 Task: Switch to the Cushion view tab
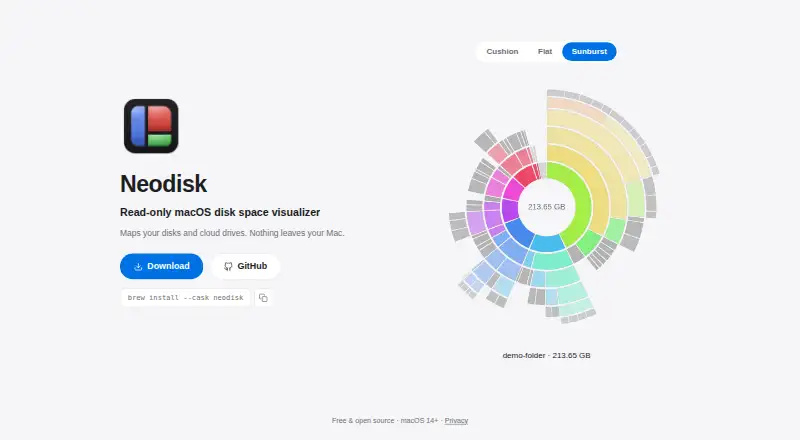[x=502, y=52]
